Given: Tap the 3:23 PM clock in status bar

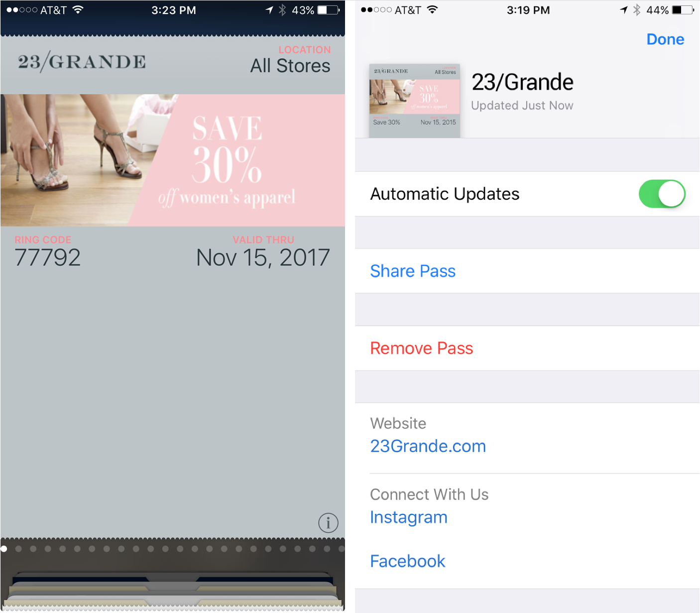Looking at the screenshot, I should point(173,10).
